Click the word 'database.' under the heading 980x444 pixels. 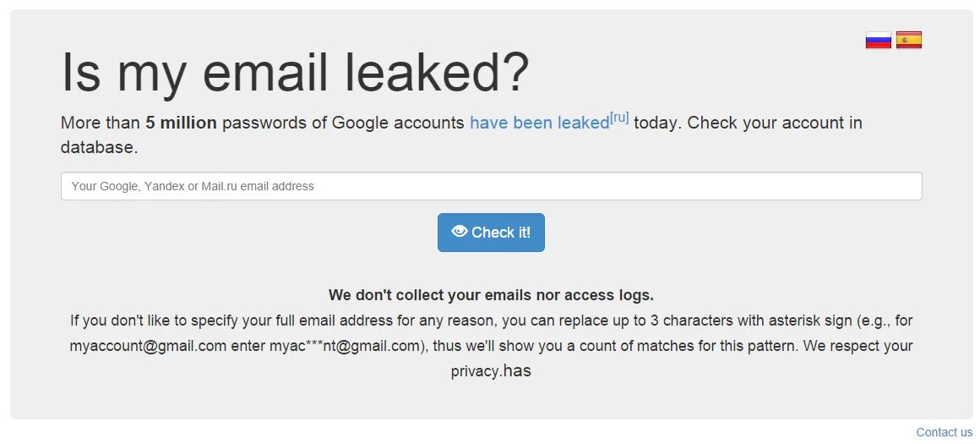tap(99, 148)
